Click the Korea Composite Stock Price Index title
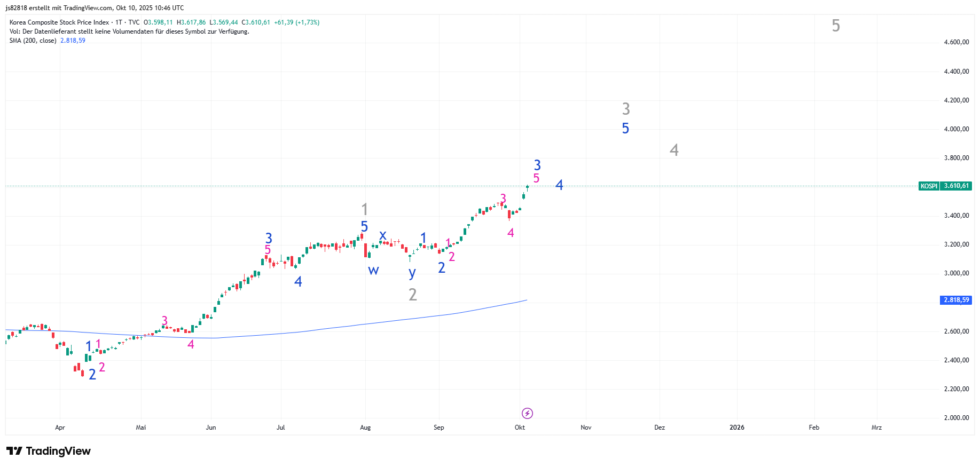Image resolution: width=980 pixels, height=467 pixels. (x=59, y=22)
